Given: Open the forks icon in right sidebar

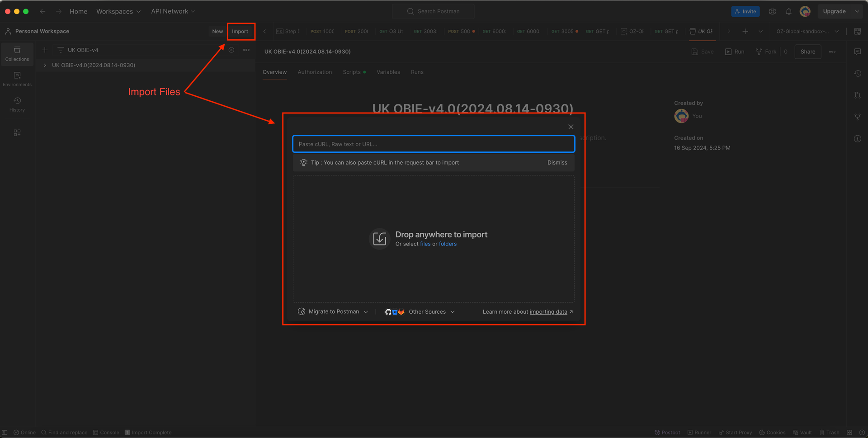Looking at the screenshot, I should click(x=857, y=117).
